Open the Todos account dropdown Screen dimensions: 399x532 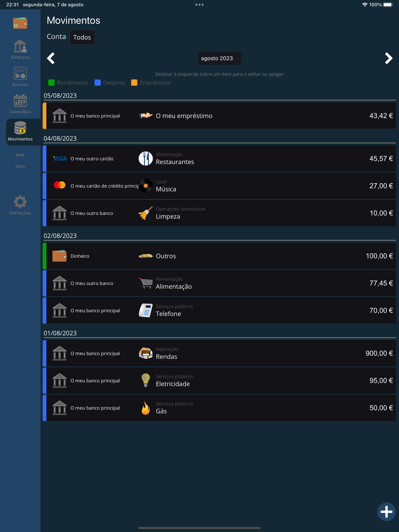pyautogui.click(x=82, y=37)
